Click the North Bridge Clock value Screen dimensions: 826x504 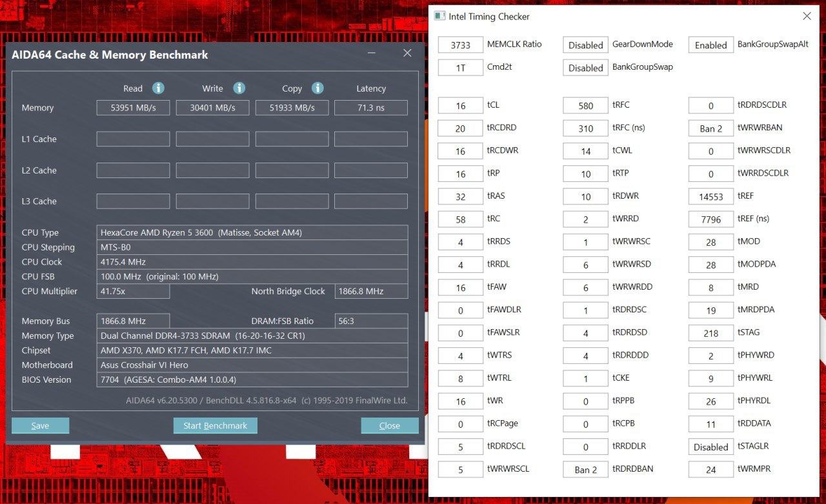click(x=371, y=291)
